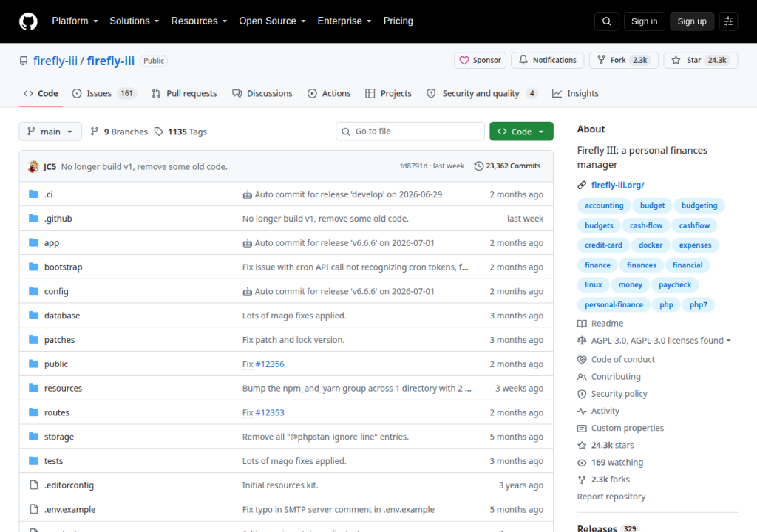The height and width of the screenshot is (532, 757).
Task: Expand the Platform menu
Action: coord(75,21)
